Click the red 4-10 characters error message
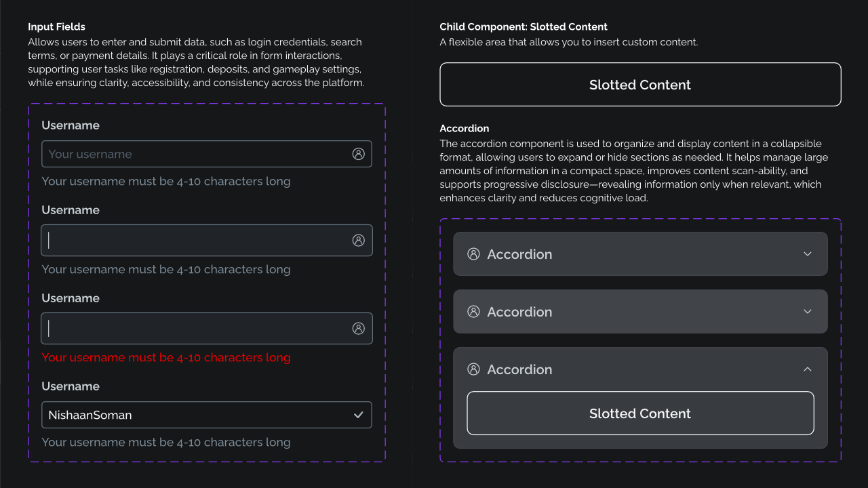 [x=166, y=357]
